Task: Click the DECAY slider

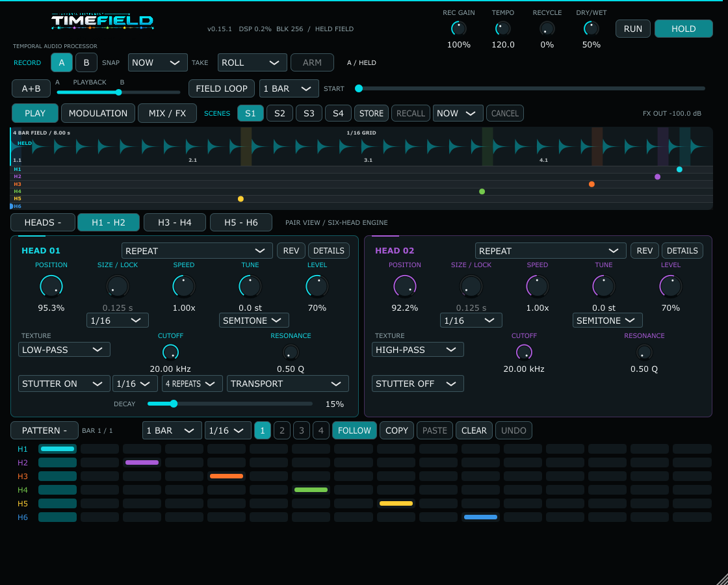Action: click(x=230, y=404)
